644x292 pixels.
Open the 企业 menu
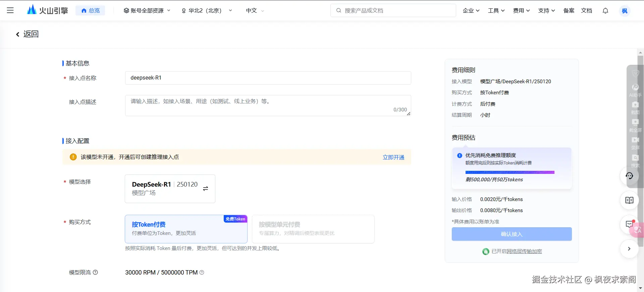(x=471, y=10)
